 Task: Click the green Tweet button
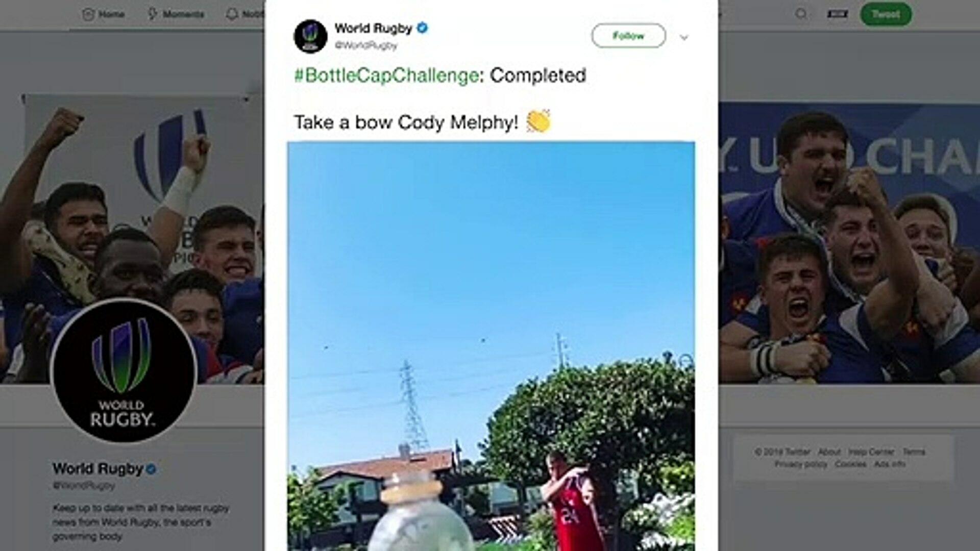coord(886,14)
